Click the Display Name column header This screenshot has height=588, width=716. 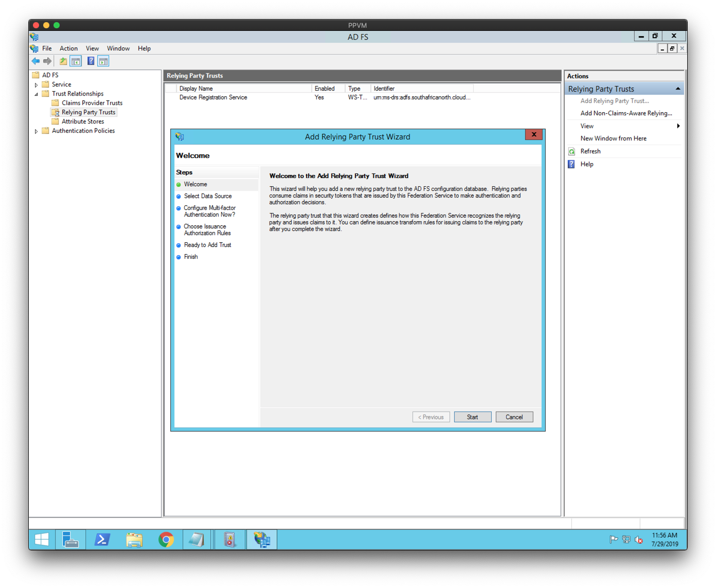(244, 88)
